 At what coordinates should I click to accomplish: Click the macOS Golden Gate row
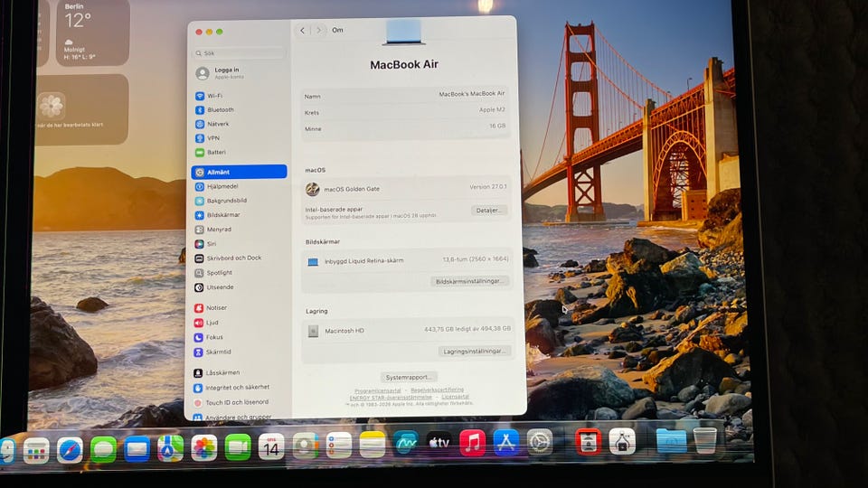pyautogui.click(x=406, y=189)
